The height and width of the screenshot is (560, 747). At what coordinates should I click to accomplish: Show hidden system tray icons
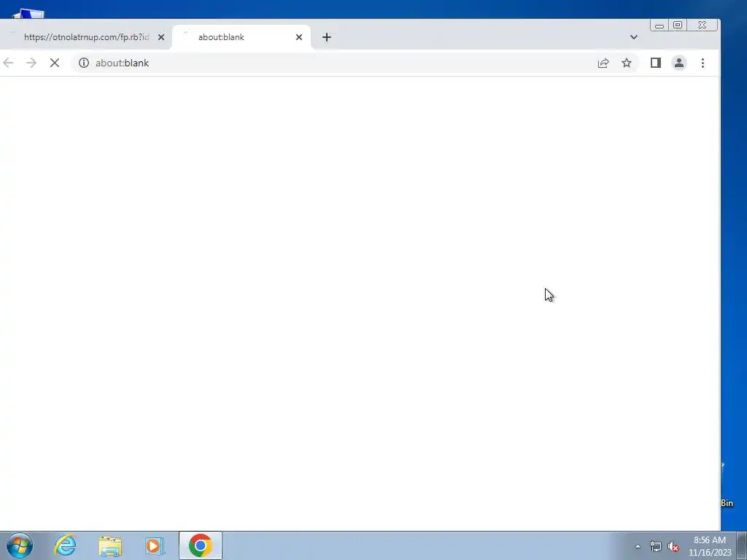(638, 546)
